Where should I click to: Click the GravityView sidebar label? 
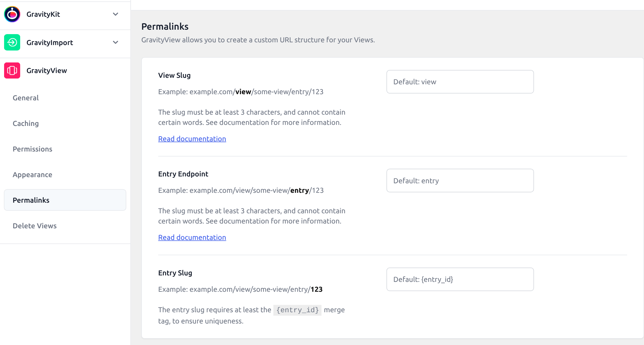tap(47, 71)
